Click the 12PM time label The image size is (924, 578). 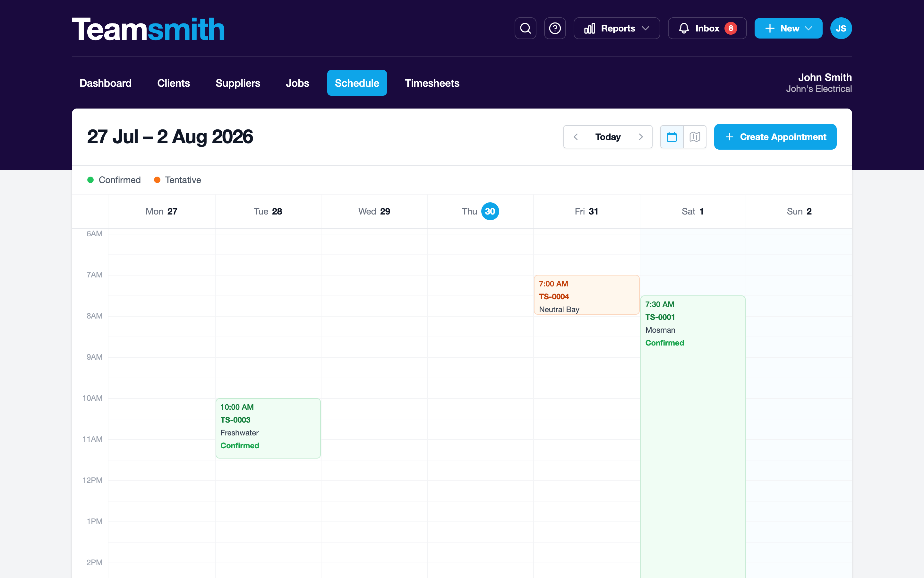point(92,480)
